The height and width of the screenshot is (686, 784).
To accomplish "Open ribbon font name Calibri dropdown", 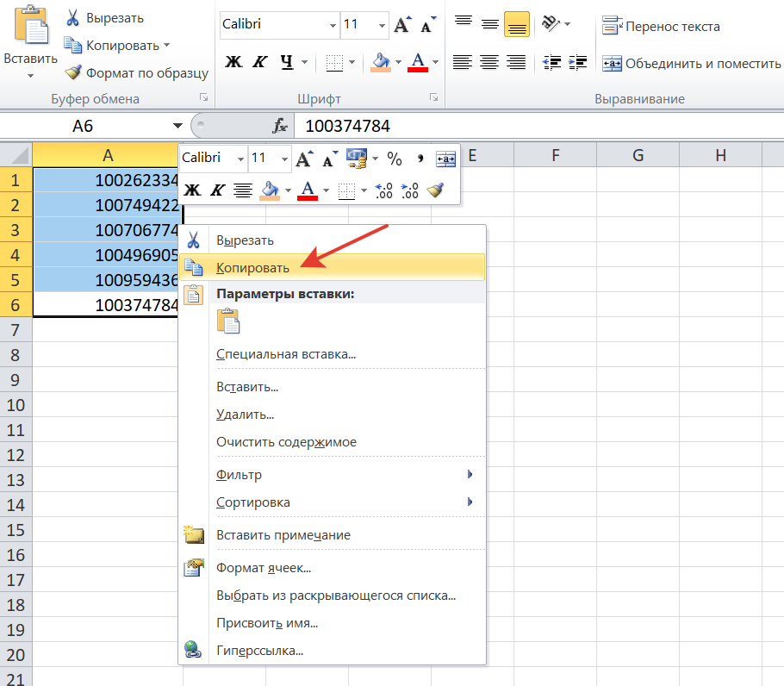I will (333, 25).
